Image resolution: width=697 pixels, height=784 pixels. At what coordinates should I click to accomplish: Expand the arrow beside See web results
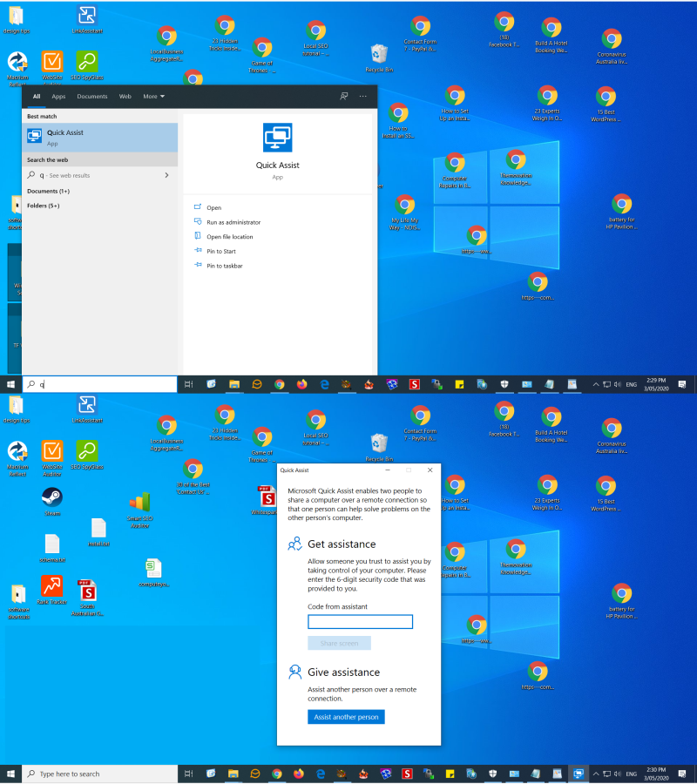pyautogui.click(x=166, y=175)
